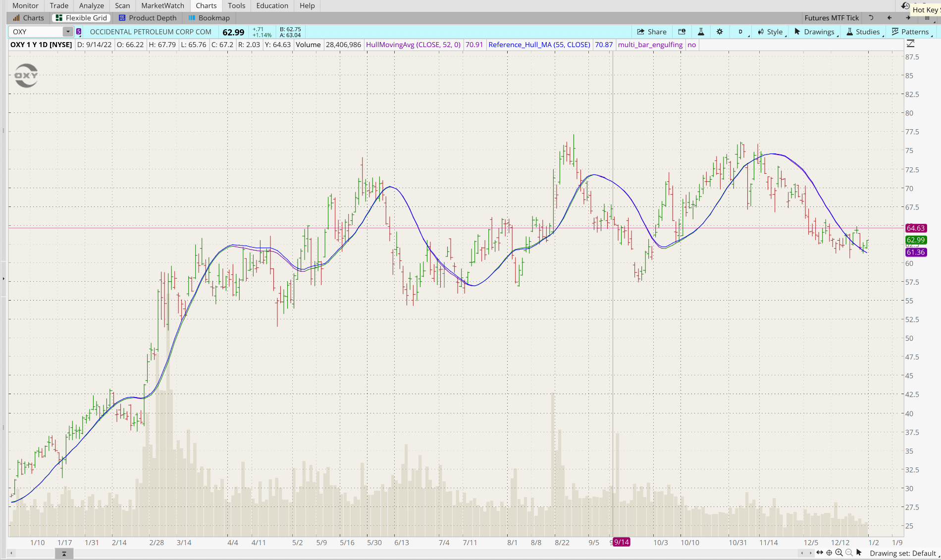Click the chart auto-scale axis icon
The width and height of the screenshot is (941, 560).
pyautogui.click(x=910, y=44)
